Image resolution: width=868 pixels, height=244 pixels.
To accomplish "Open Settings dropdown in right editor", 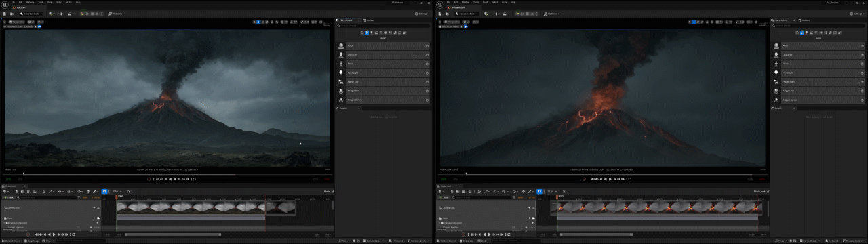I will [x=857, y=14].
